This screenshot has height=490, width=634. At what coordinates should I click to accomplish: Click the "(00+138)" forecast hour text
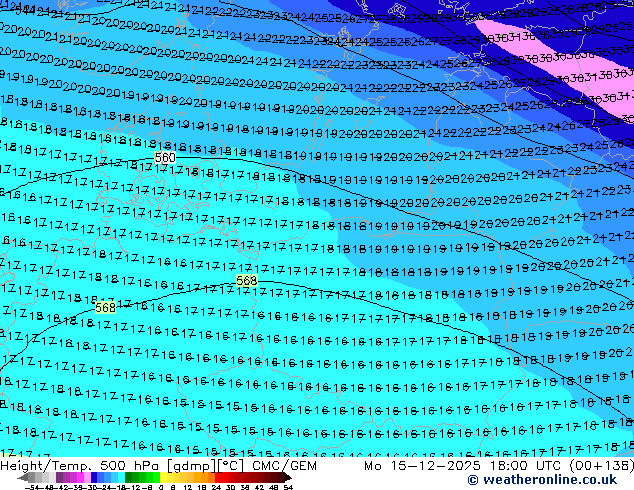coord(601,466)
